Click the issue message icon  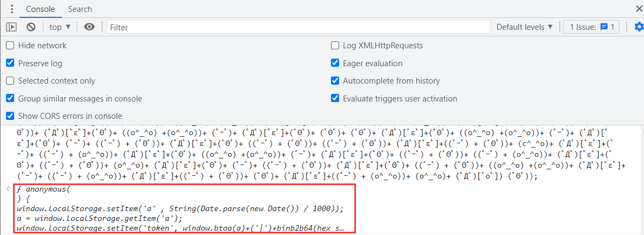(x=603, y=27)
